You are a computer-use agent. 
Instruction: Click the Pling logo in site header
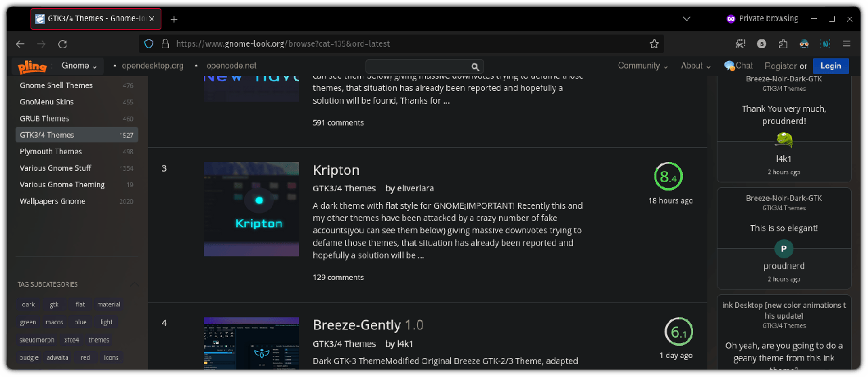[32, 66]
